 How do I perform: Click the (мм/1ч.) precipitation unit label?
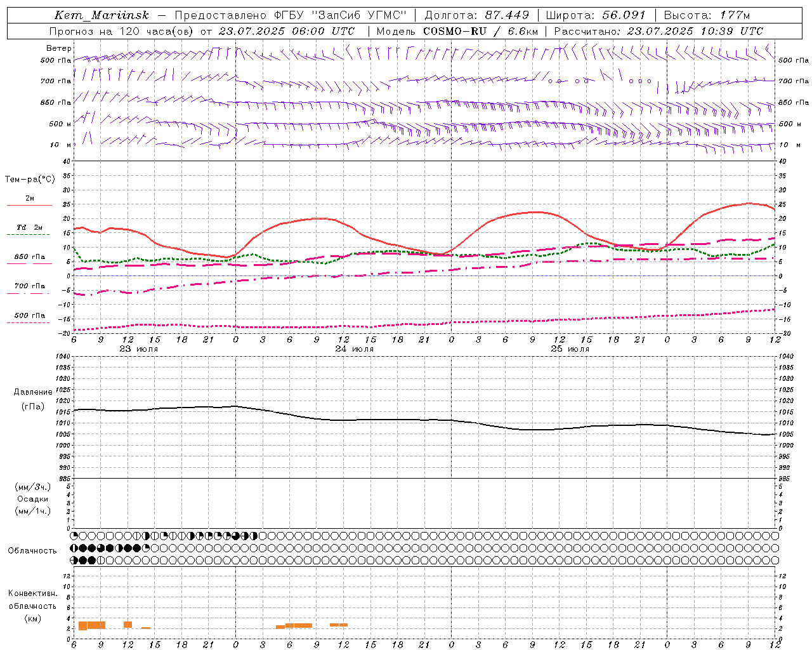(33, 511)
